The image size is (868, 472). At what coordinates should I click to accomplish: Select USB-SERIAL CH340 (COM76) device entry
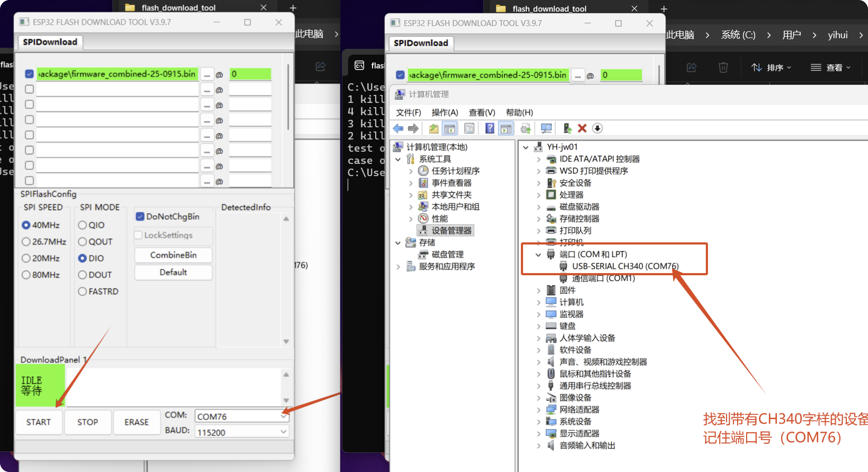coord(625,266)
